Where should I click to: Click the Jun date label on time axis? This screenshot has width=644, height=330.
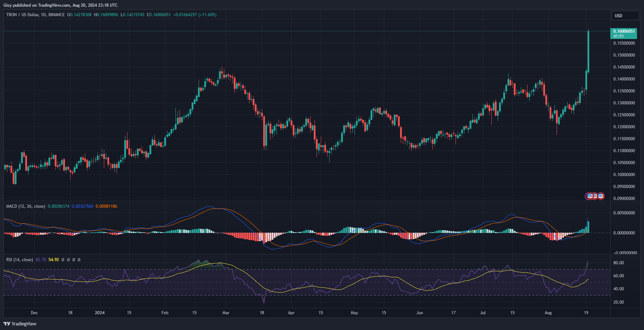click(420, 313)
